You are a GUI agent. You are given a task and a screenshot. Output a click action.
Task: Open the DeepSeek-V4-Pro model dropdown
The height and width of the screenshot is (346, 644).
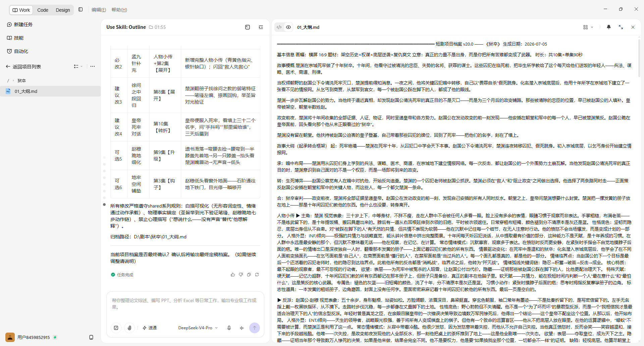click(198, 328)
